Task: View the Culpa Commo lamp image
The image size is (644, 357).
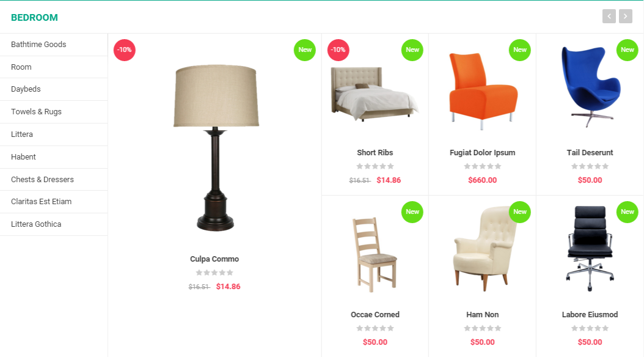Action: pos(216,148)
